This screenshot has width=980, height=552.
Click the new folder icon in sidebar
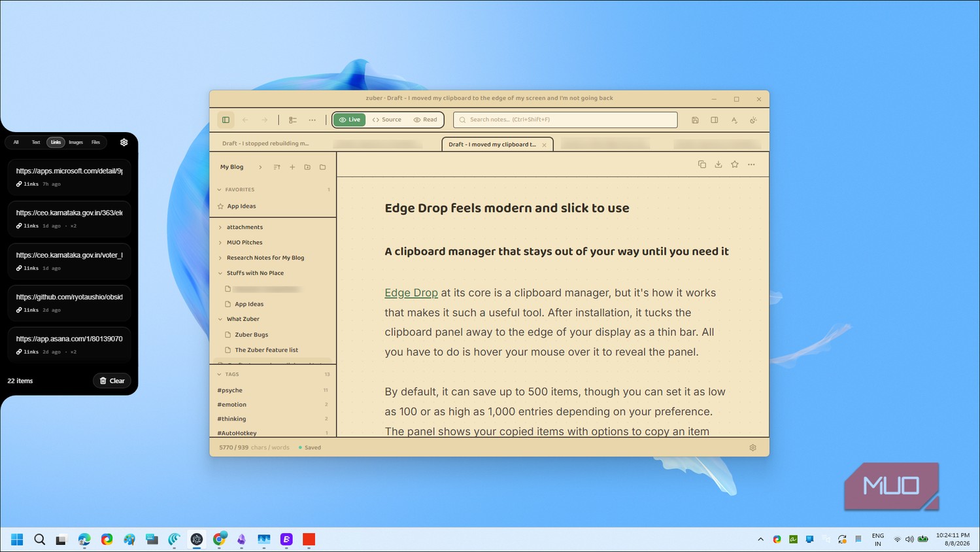[x=307, y=167]
